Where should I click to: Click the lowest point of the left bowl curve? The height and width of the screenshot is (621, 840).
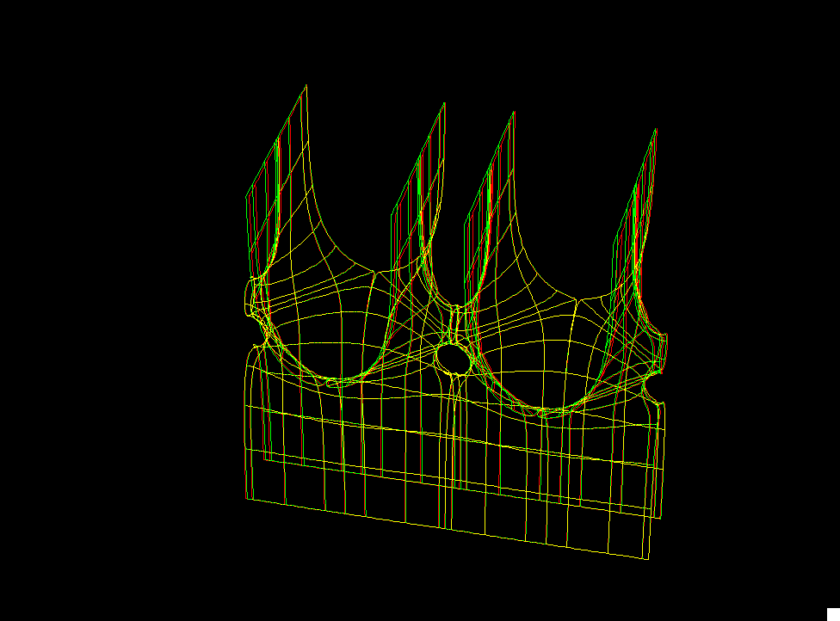(x=337, y=379)
